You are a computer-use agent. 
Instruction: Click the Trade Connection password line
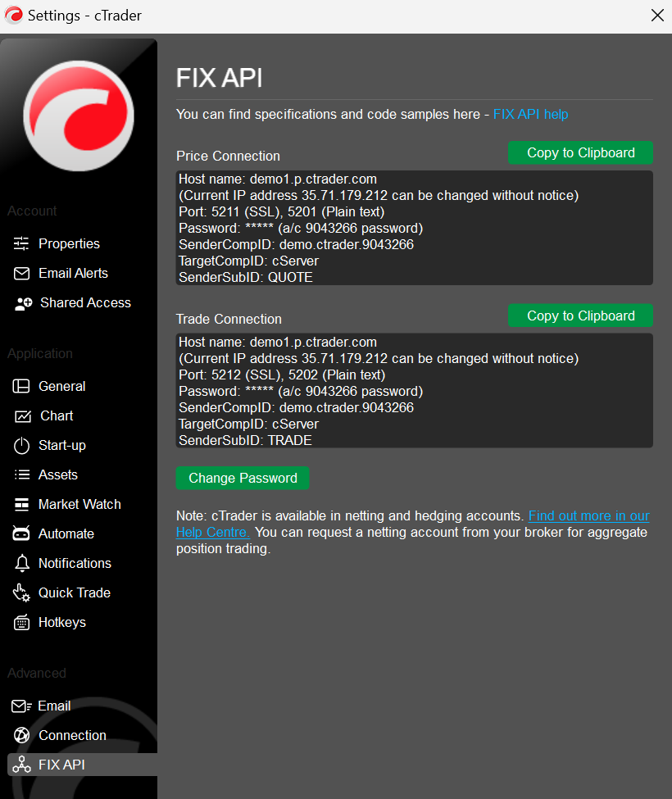coord(301,391)
